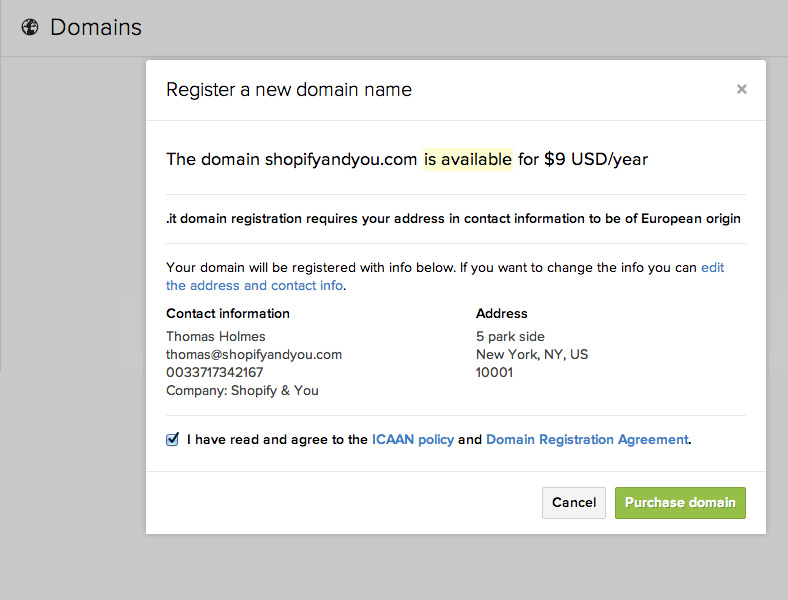Image resolution: width=788 pixels, height=600 pixels.
Task: Uncheck the ICAAN policy agreement checkbox
Action: [x=172, y=440]
